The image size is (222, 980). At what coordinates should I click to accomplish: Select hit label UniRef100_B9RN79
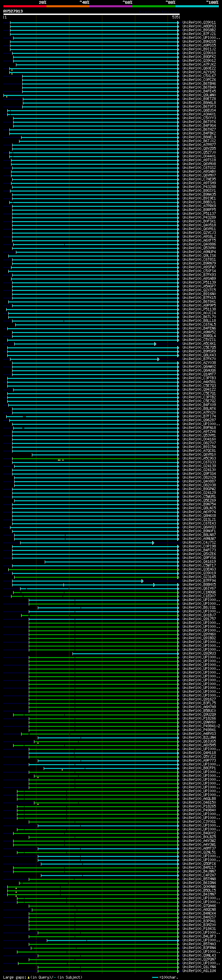pos(199,263)
